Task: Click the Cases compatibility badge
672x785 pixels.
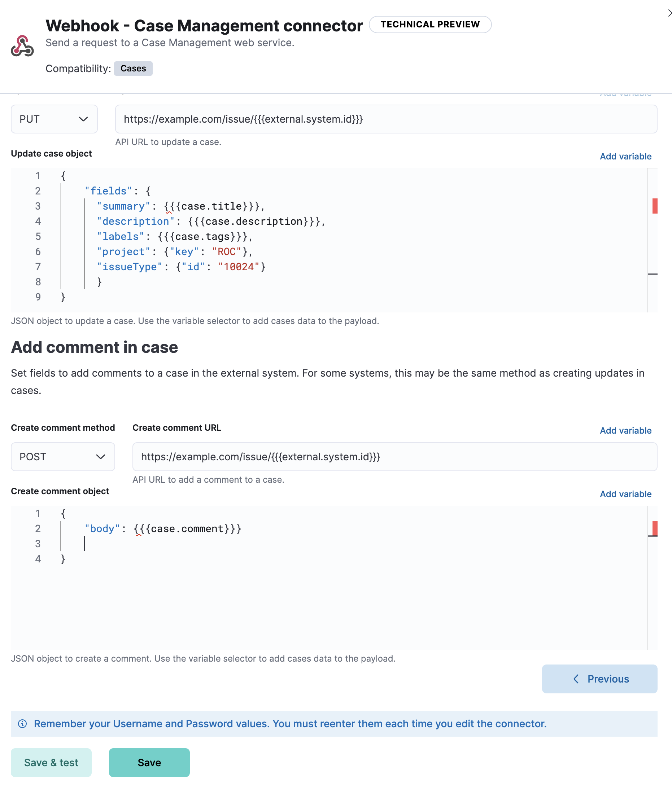Action: click(x=133, y=68)
